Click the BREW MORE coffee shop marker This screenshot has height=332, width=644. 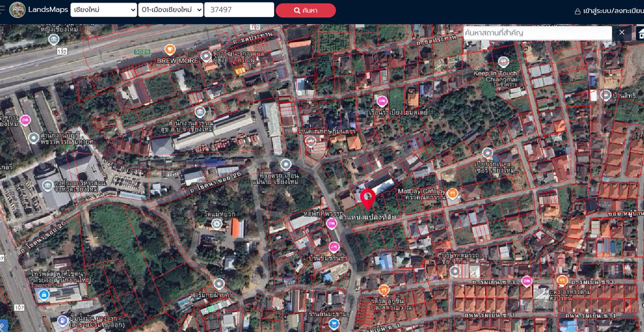coord(170,49)
